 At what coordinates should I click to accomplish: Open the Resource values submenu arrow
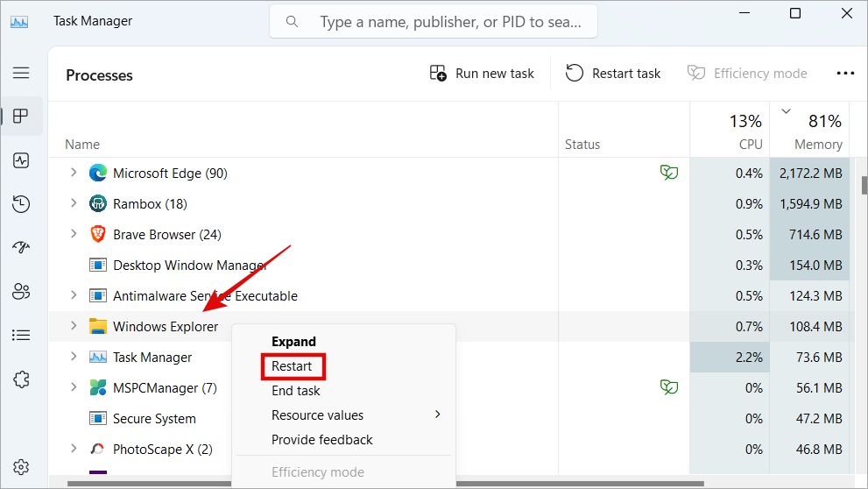438,415
